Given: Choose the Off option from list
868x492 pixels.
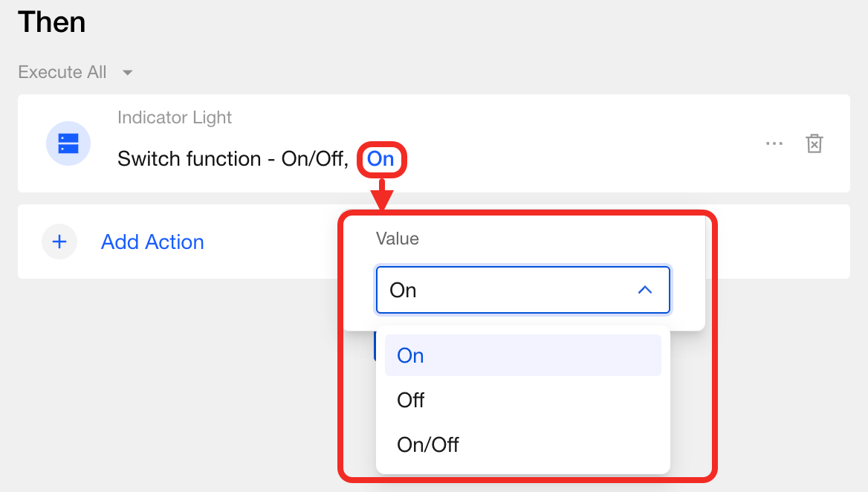Looking at the screenshot, I should (411, 400).
